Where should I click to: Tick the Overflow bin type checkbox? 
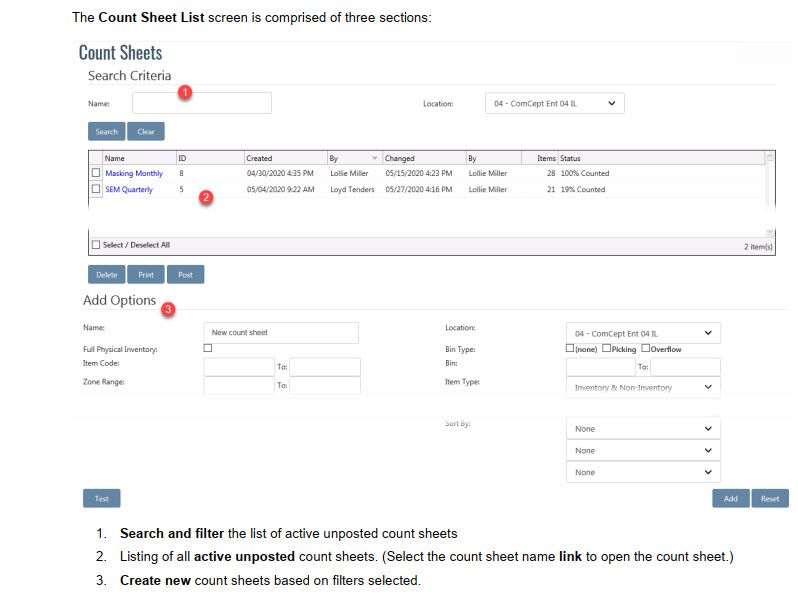pyautogui.click(x=646, y=349)
